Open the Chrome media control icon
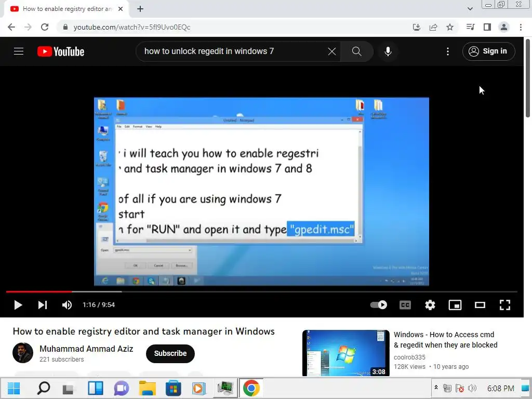 470,27
